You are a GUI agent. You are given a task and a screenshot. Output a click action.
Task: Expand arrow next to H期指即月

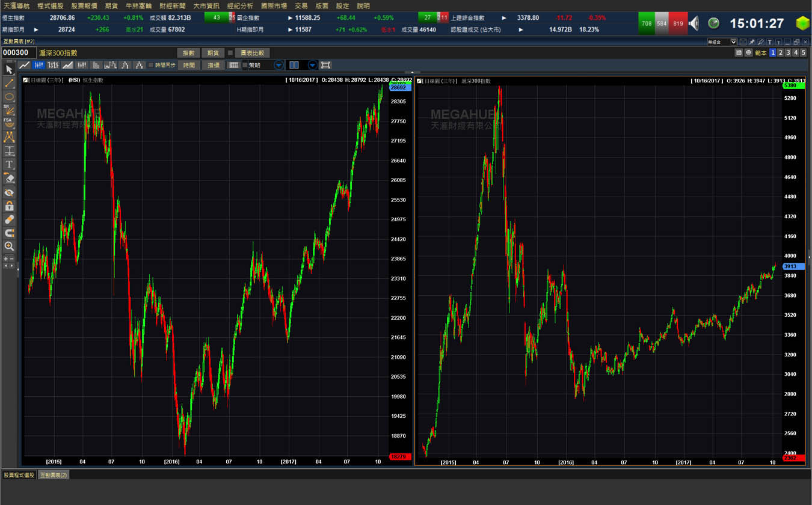coord(290,29)
